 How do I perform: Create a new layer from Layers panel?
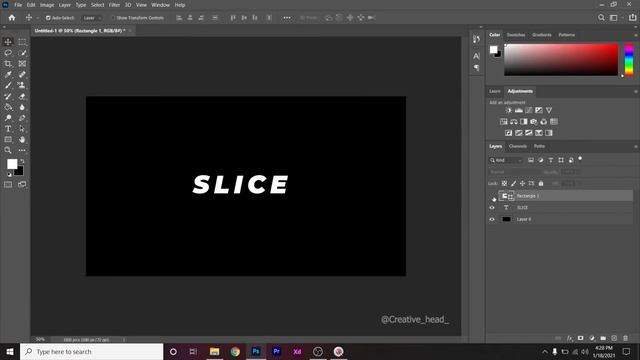[x=614, y=338]
